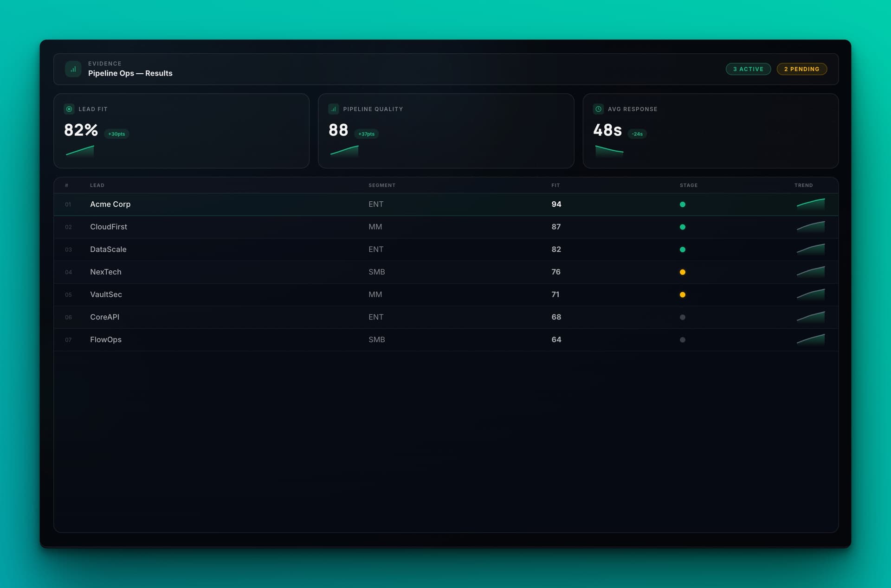
Task: Open Acme Corp's trend sparkline
Action: [810, 204]
